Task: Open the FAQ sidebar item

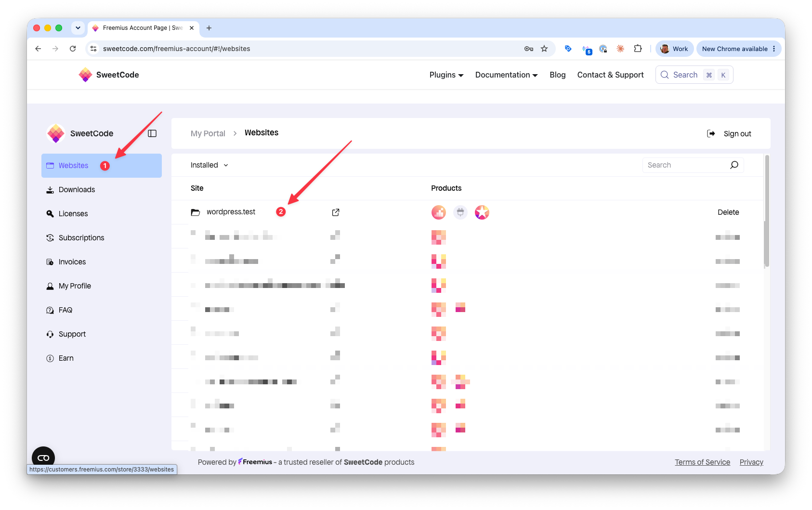Action: (x=101, y=310)
